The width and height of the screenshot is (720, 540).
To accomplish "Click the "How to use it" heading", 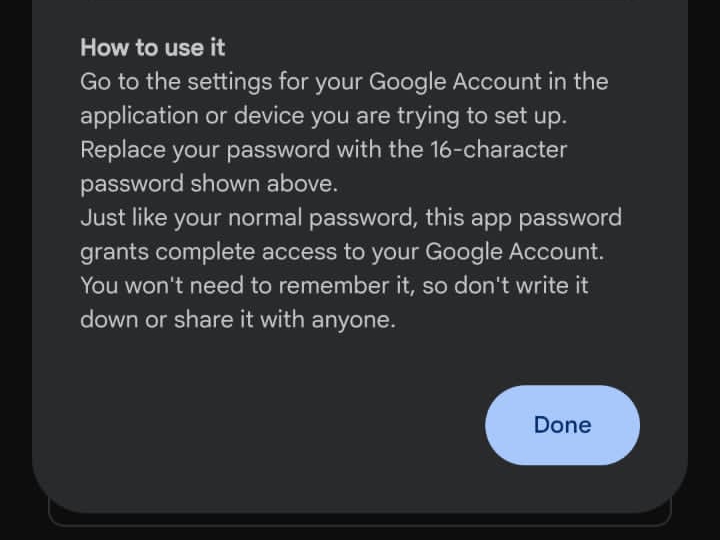I will 153,47.
